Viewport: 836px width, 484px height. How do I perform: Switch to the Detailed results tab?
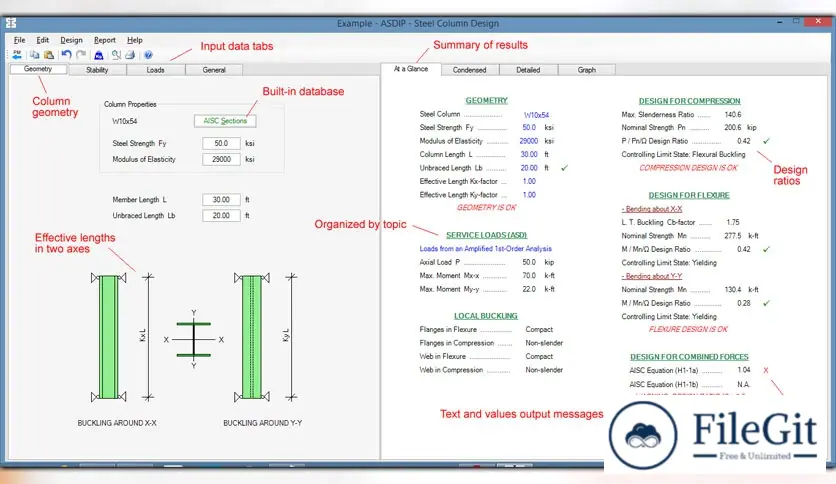point(528,70)
